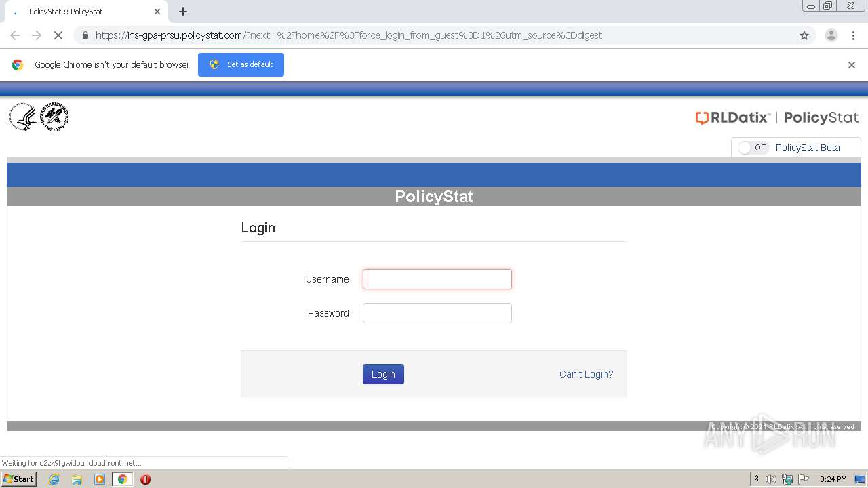Focus the Password input field
868x488 pixels.
[437, 313]
